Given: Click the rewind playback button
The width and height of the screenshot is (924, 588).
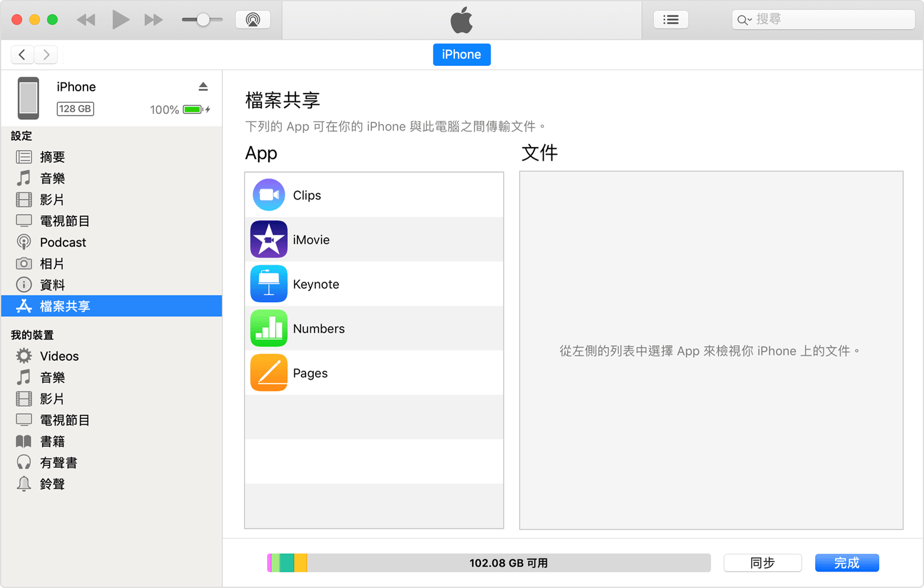Looking at the screenshot, I should pos(86,20).
